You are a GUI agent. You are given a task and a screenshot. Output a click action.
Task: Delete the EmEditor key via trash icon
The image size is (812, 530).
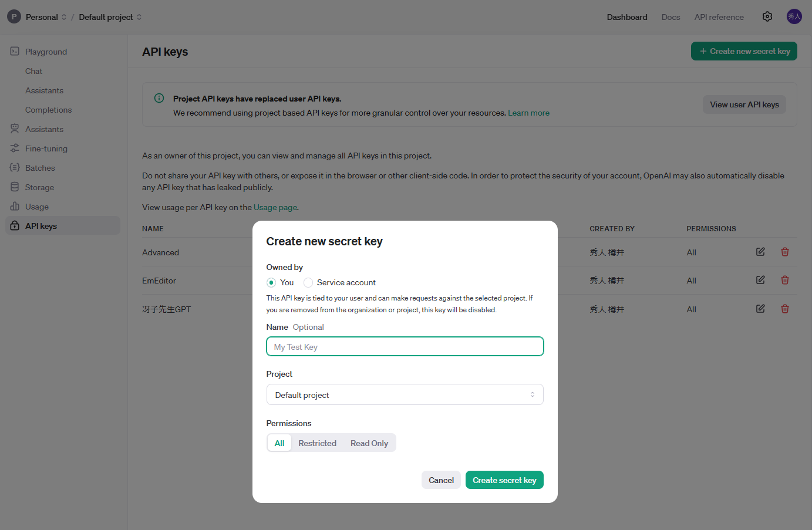click(785, 280)
